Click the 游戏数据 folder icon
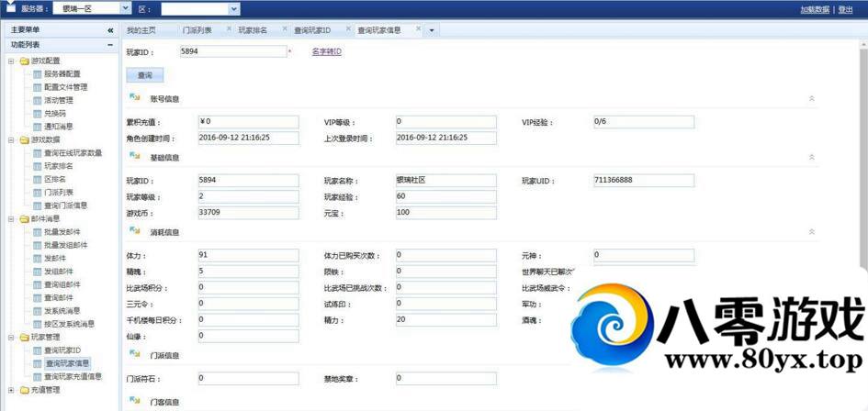The height and width of the screenshot is (411, 868). pyautogui.click(x=24, y=140)
